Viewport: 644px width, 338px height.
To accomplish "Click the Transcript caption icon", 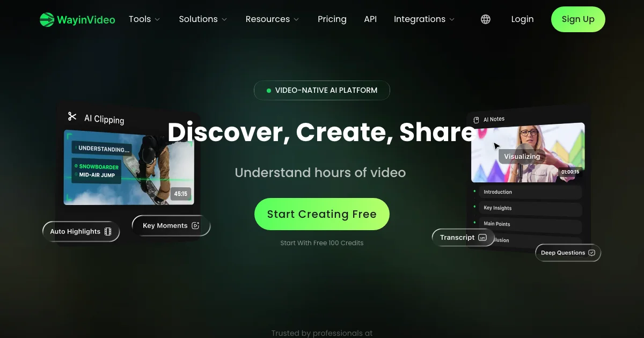I will tap(482, 238).
